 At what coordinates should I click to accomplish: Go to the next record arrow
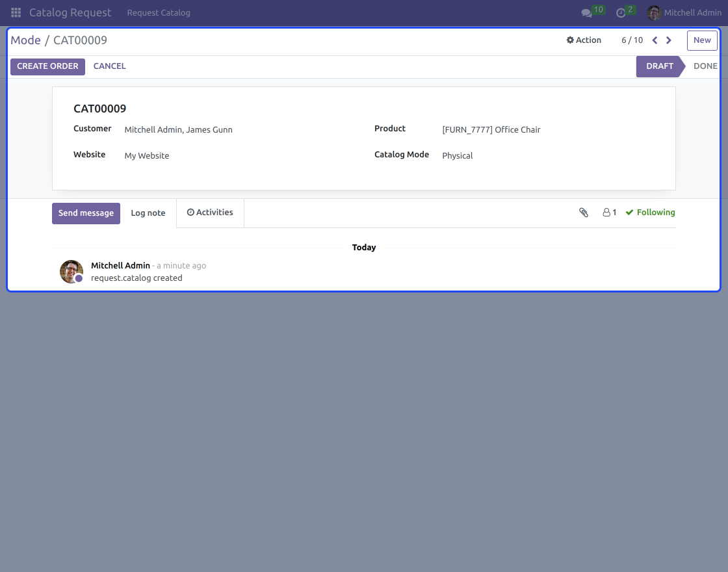click(669, 40)
